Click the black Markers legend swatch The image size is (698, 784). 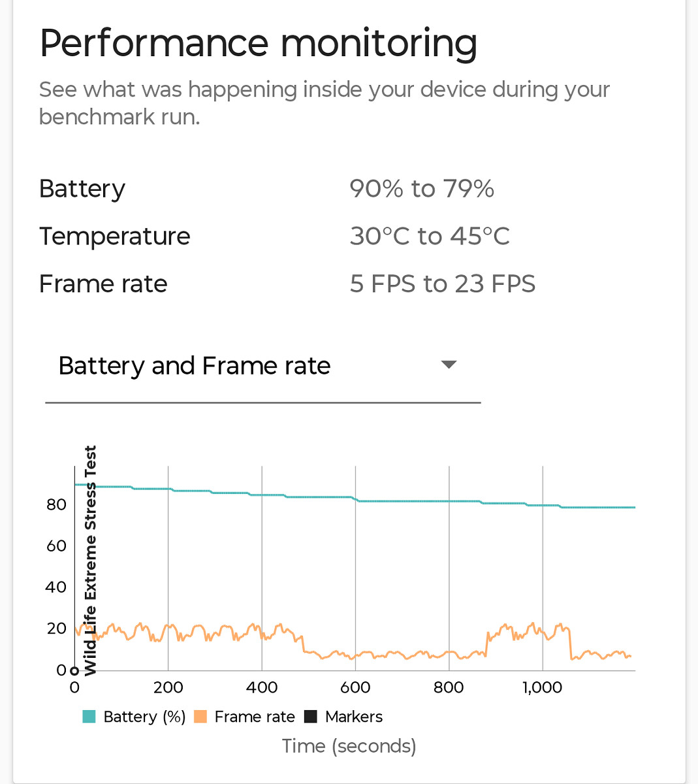pyautogui.click(x=311, y=717)
